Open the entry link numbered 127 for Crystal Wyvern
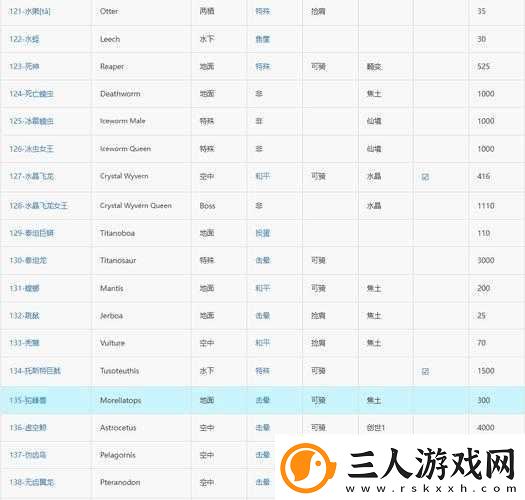 pyautogui.click(x=31, y=176)
